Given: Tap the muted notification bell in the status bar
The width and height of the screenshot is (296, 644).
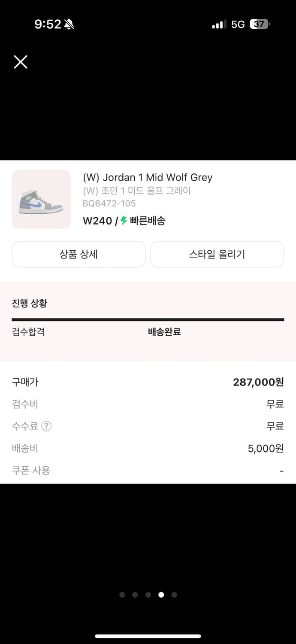Looking at the screenshot, I should (x=68, y=24).
